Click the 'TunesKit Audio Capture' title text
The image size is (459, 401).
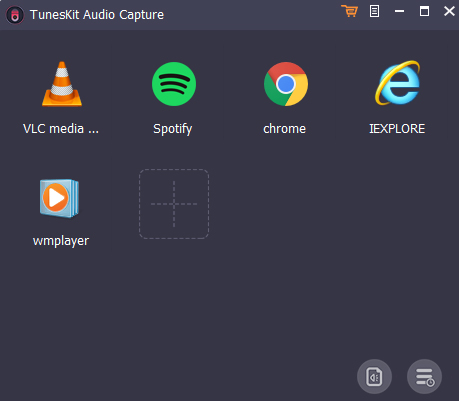97,15
